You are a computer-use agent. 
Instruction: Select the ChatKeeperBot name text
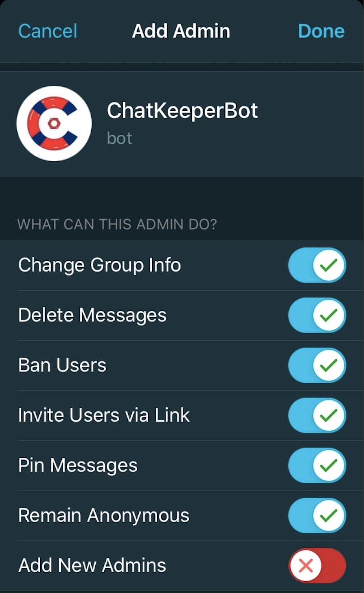point(182,111)
